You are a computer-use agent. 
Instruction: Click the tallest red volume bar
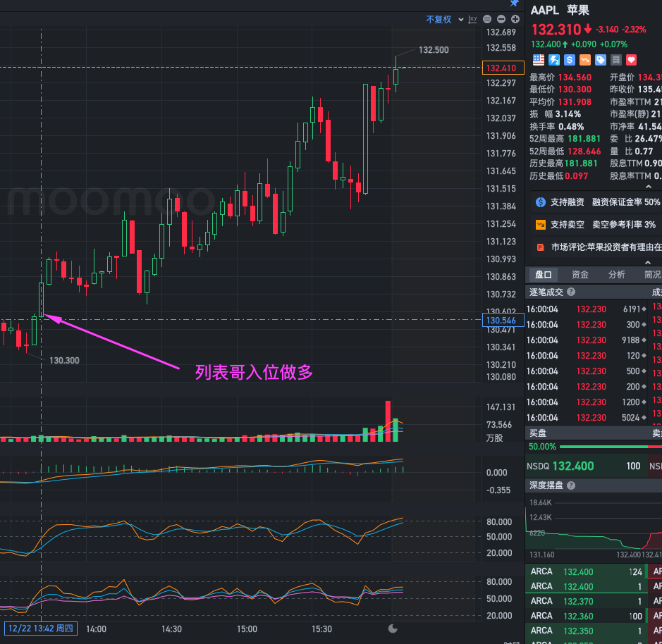[388, 421]
